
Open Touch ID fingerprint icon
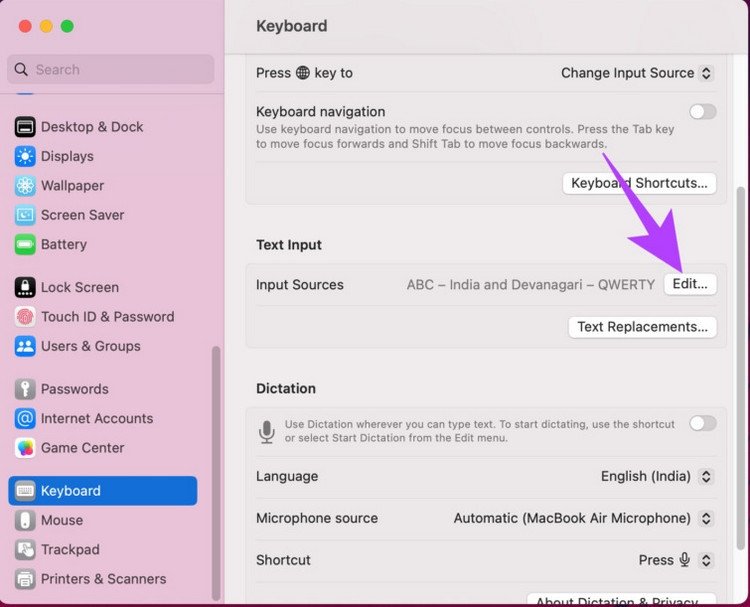[x=25, y=317]
